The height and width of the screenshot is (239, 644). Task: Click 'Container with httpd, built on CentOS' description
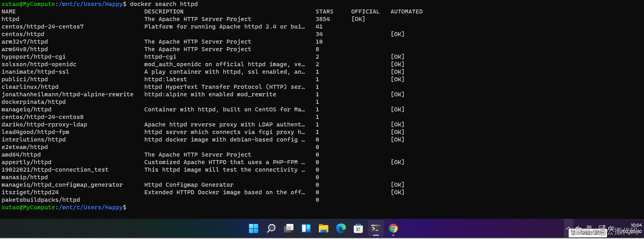[x=224, y=109]
